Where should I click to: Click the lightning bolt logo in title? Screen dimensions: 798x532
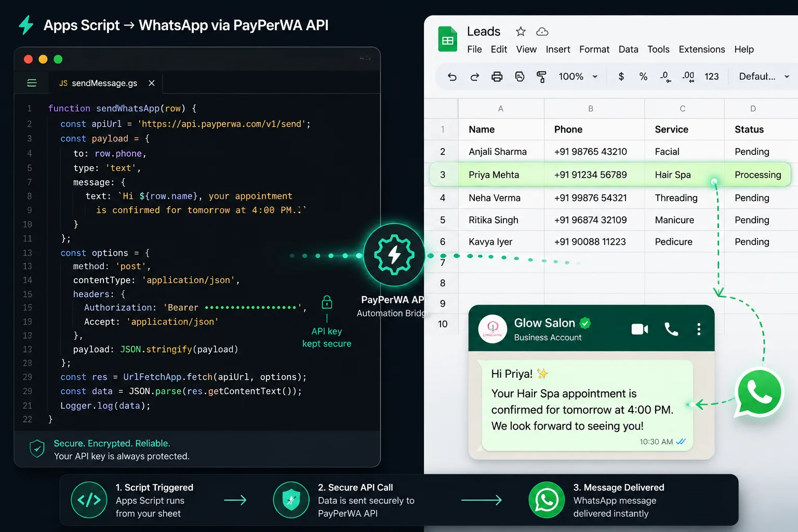pyautogui.click(x=26, y=25)
